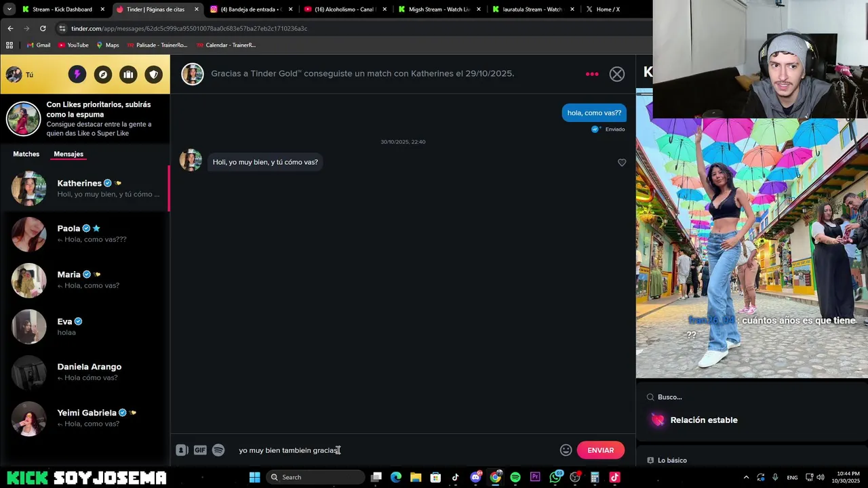The width and height of the screenshot is (868, 488).
Task: Open the YouTube bookmark
Action: tap(73, 45)
